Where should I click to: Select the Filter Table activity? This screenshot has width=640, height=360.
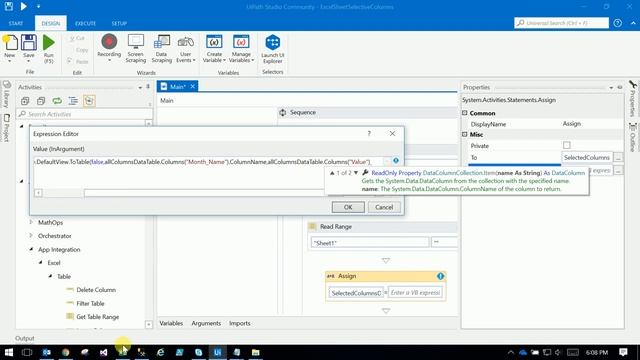(90, 304)
